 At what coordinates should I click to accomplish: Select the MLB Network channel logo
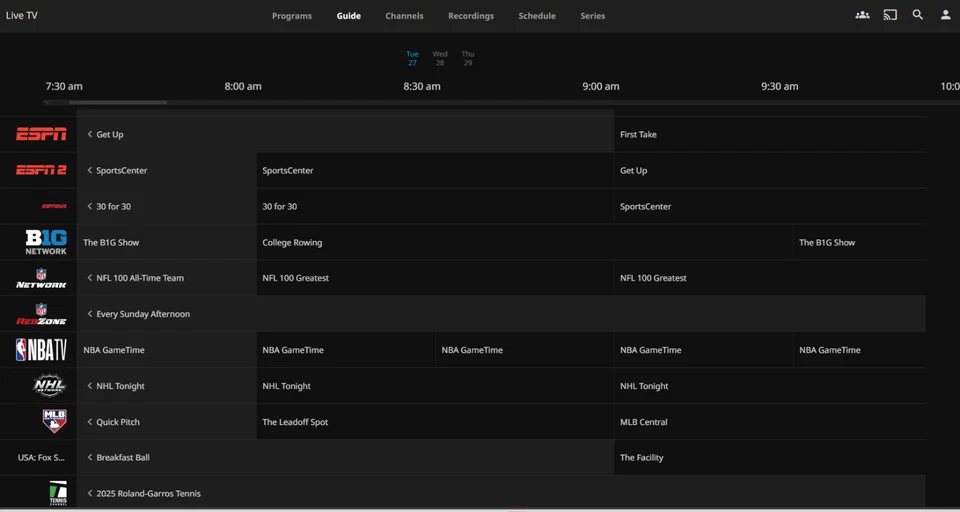(x=54, y=421)
